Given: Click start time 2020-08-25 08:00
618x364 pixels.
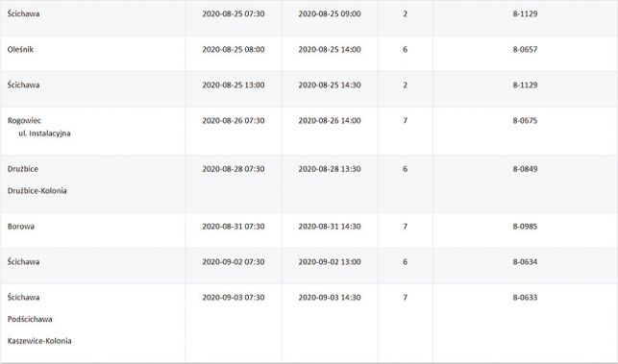Looking at the screenshot, I should click(x=234, y=50).
